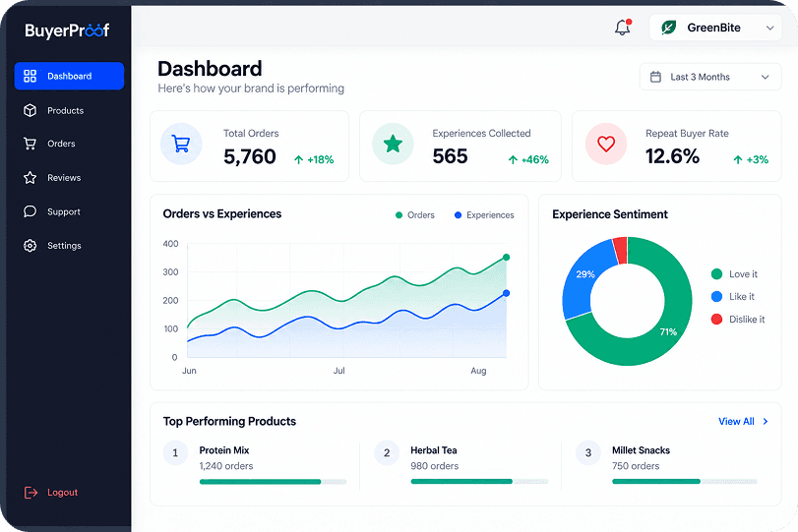Viewport: 798px width, 532px height.
Task: Click the Products cube icon
Action: 31,110
